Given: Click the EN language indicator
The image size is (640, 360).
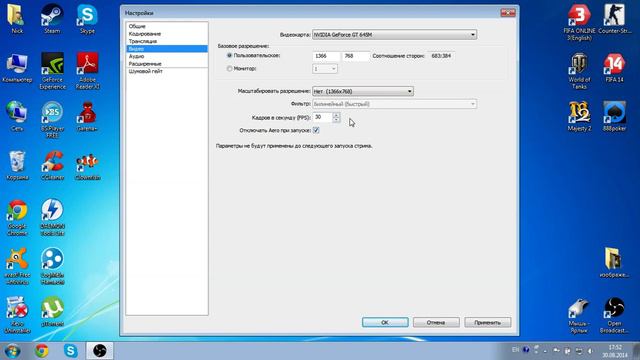Looking at the screenshot, I should tap(516, 350).
